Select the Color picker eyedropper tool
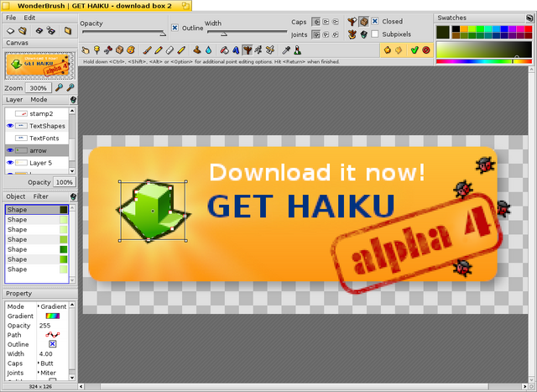Screen dimensions: 537x392 click(286, 50)
